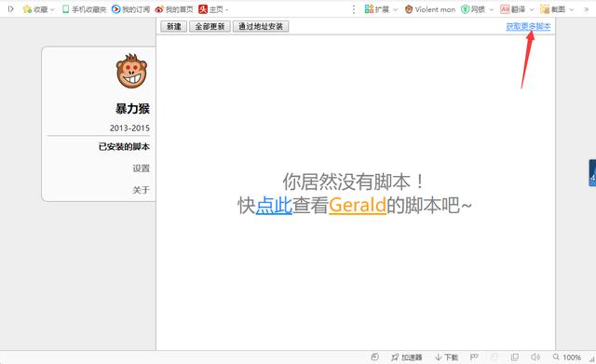This screenshot has height=364, width=596.
Task: Expand the 收藏 dropdown arrow
Action: tap(52, 9)
